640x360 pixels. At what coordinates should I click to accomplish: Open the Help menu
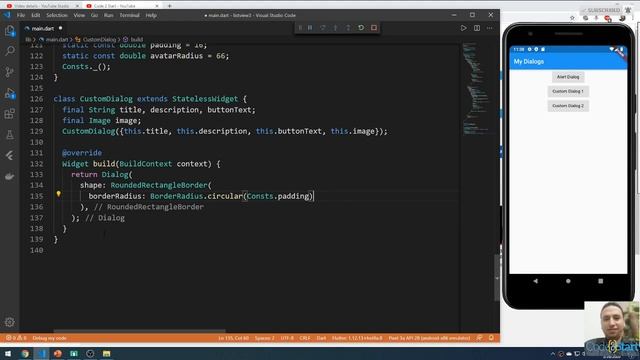[151, 15]
